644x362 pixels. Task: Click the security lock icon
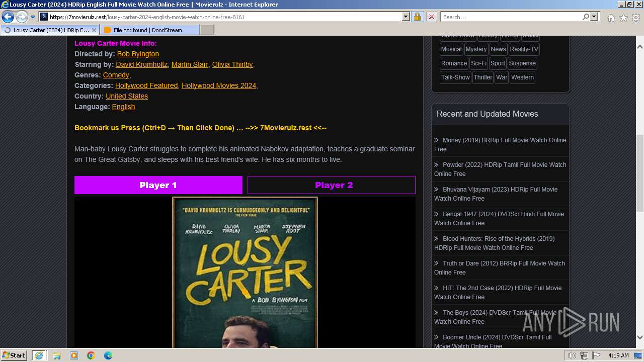(417, 17)
